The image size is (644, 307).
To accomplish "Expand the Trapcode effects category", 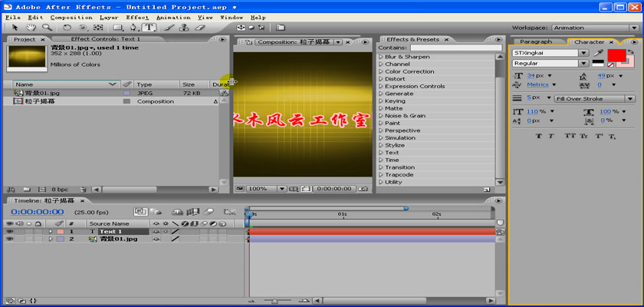I will coord(381,175).
